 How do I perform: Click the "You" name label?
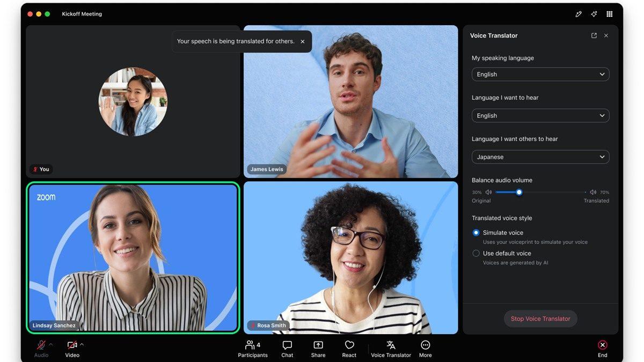point(41,169)
